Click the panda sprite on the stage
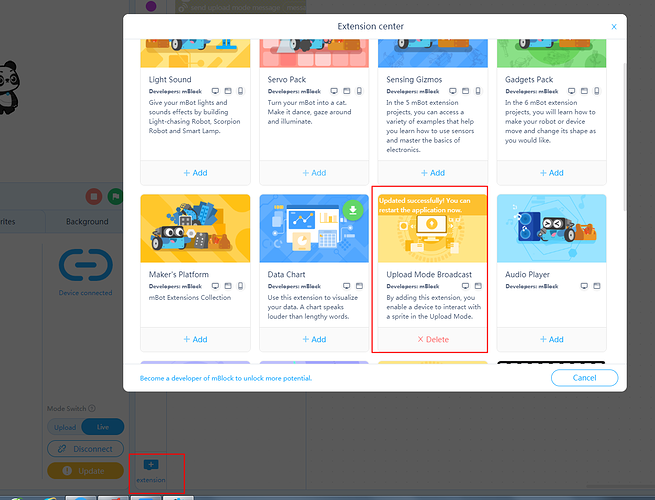 9,88
